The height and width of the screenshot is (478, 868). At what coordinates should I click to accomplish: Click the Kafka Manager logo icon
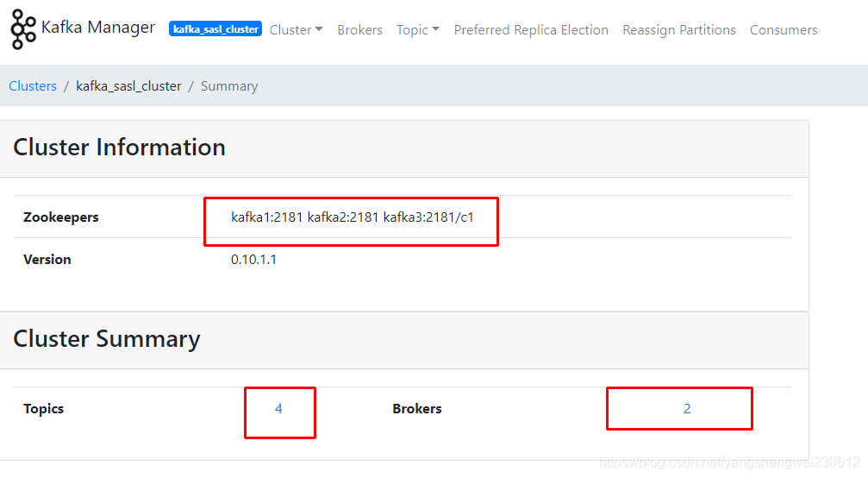pos(24,29)
